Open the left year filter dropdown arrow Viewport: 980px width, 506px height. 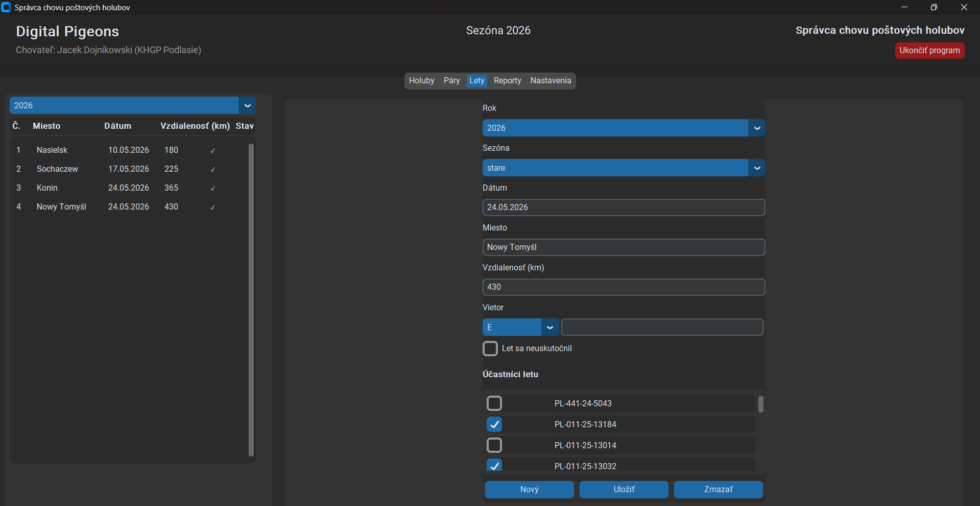point(247,105)
